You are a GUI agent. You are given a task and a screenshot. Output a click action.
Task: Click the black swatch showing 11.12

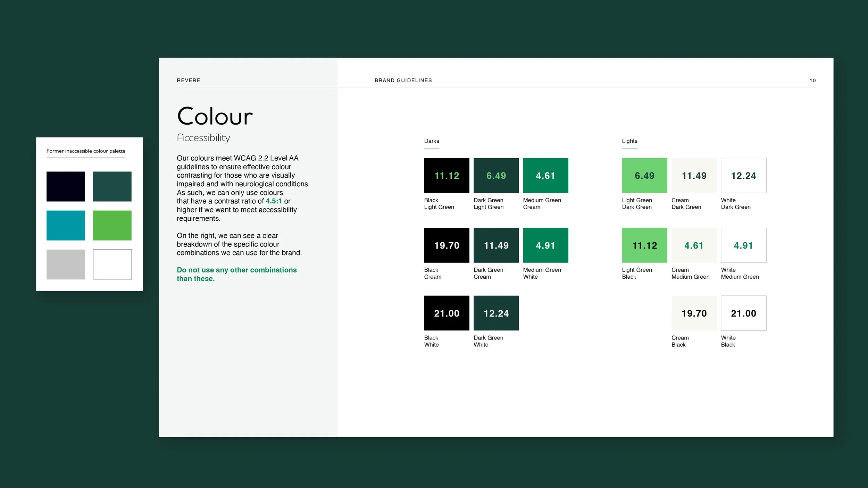[446, 175]
